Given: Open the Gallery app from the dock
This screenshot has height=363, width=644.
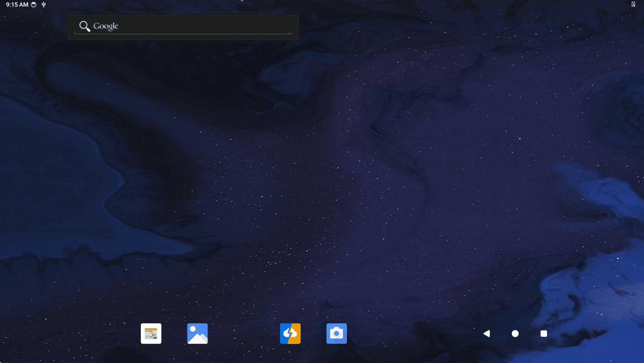Looking at the screenshot, I should pyautogui.click(x=197, y=333).
